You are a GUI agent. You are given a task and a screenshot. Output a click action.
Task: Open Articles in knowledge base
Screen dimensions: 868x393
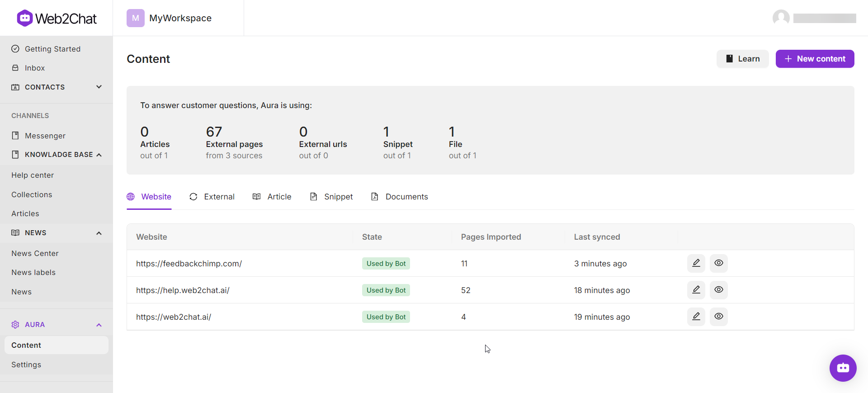coord(25,213)
